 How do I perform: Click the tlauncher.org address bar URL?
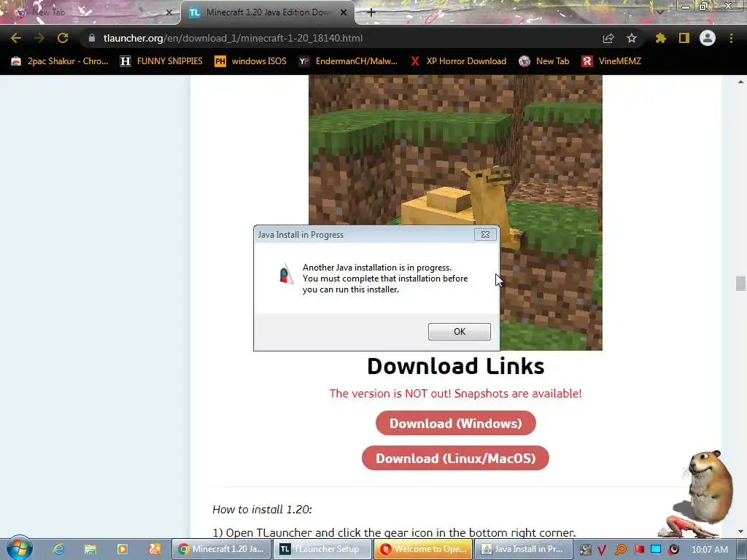coord(233,38)
